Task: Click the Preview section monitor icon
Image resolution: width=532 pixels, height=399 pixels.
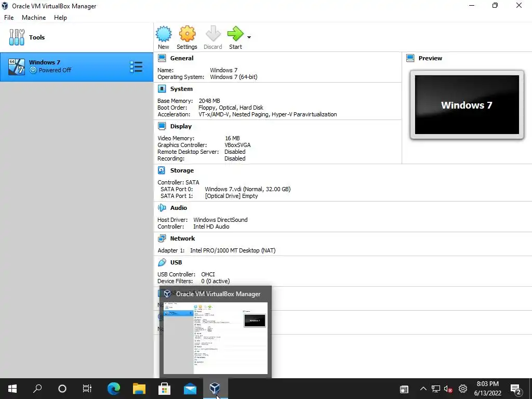Action: coord(410,58)
